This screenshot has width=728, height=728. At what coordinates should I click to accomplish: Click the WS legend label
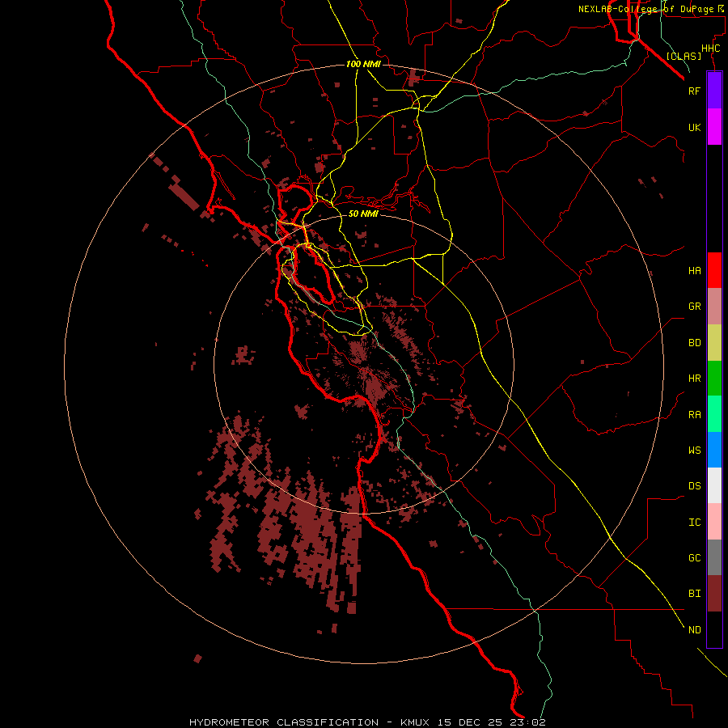[694, 450]
